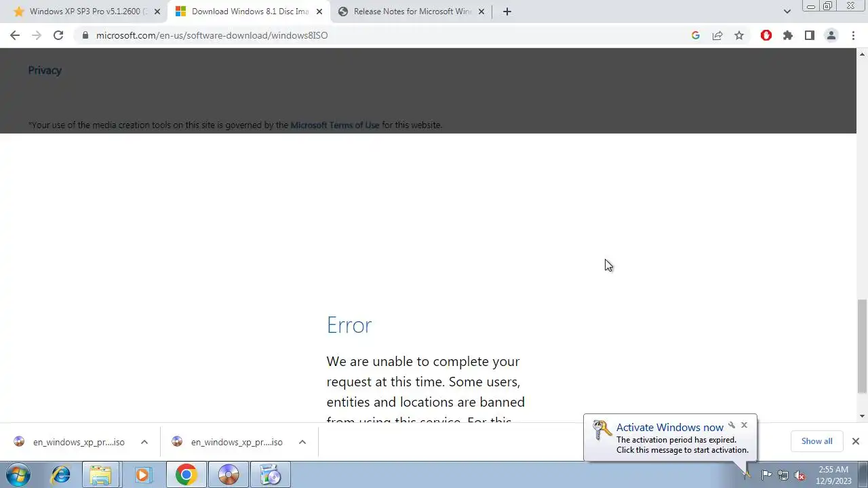Open tab search dropdown arrow
The image size is (868, 488).
[x=787, y=12]
